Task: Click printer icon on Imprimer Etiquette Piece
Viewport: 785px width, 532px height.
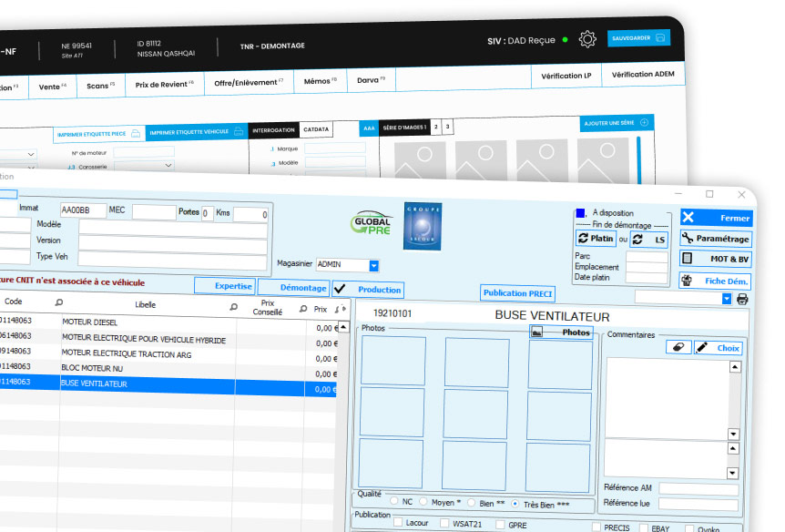Action: [136, 133]
